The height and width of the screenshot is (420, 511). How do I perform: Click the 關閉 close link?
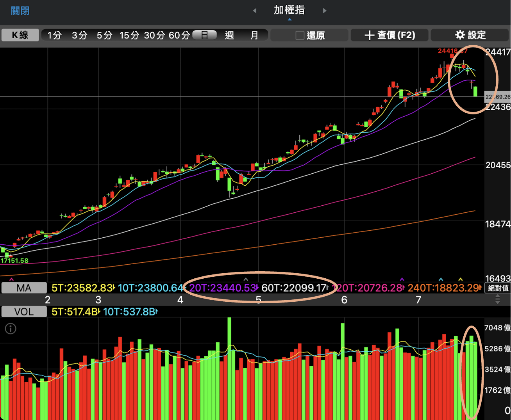tap(20, 11)
